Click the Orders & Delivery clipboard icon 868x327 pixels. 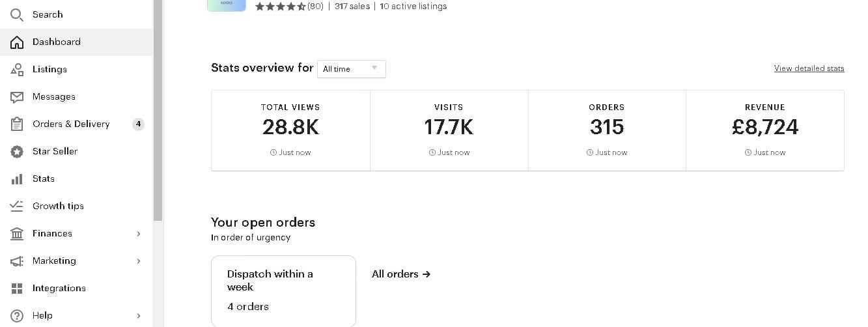click(17, 124)
